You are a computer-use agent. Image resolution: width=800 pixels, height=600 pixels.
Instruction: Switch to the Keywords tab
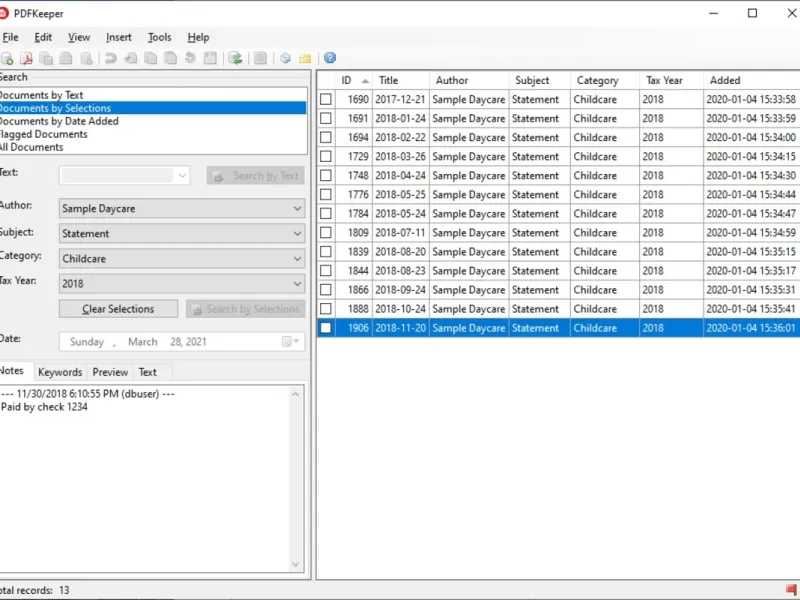pos(60,372)
